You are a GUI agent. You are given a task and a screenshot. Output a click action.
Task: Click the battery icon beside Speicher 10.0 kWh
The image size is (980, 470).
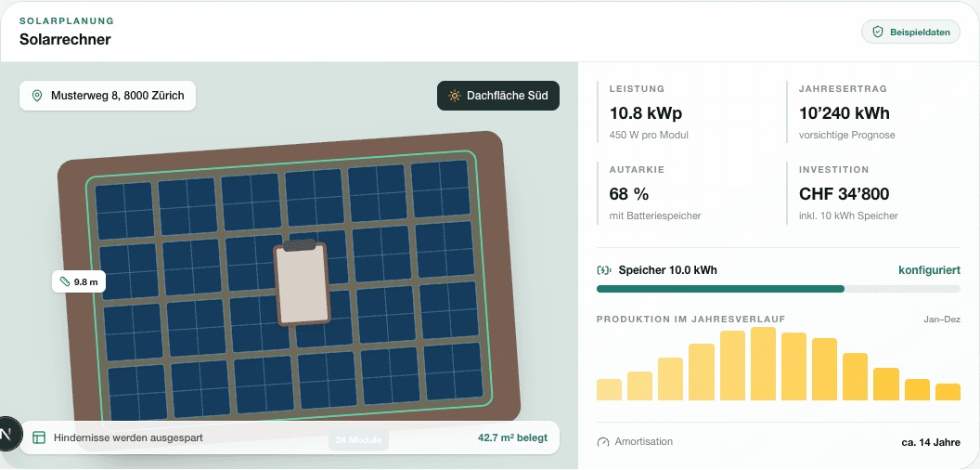pos(604,270)
